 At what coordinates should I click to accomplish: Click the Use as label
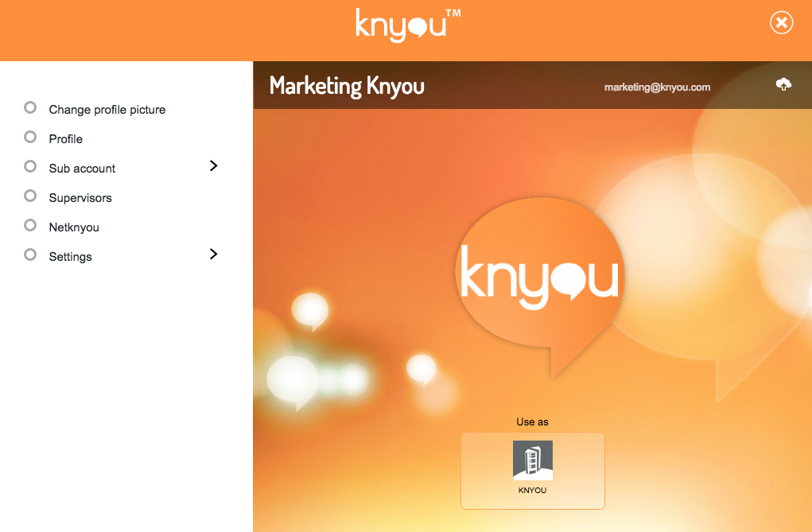click(x=532, y=421)
